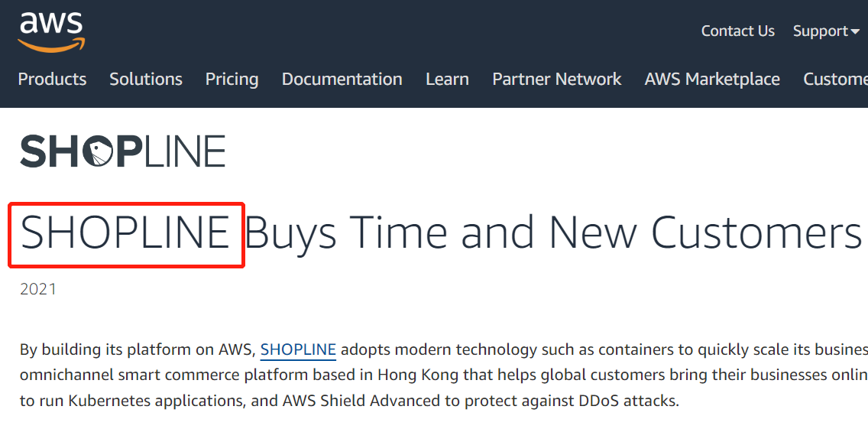
Task: Go to the Pricing page
Action: point(232,80)
